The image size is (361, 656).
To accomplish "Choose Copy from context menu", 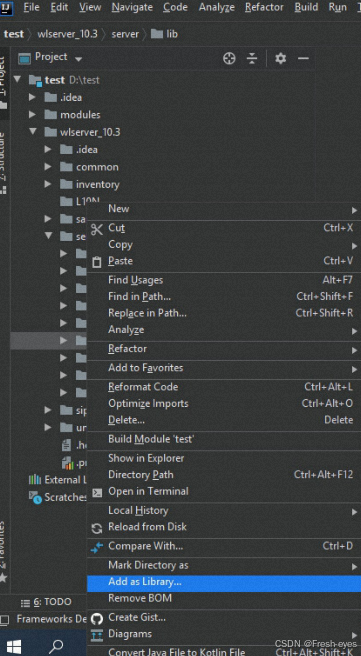I will click(224, 245).
